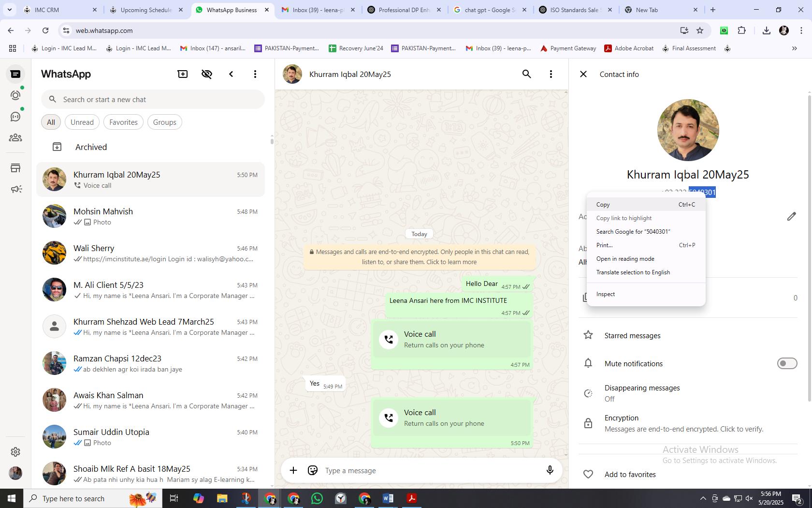Image resolution: width=812 pixels, height=508 pixels.
Task: Open the Communities icon in sidebar
Action: click(x=15, y=138)
